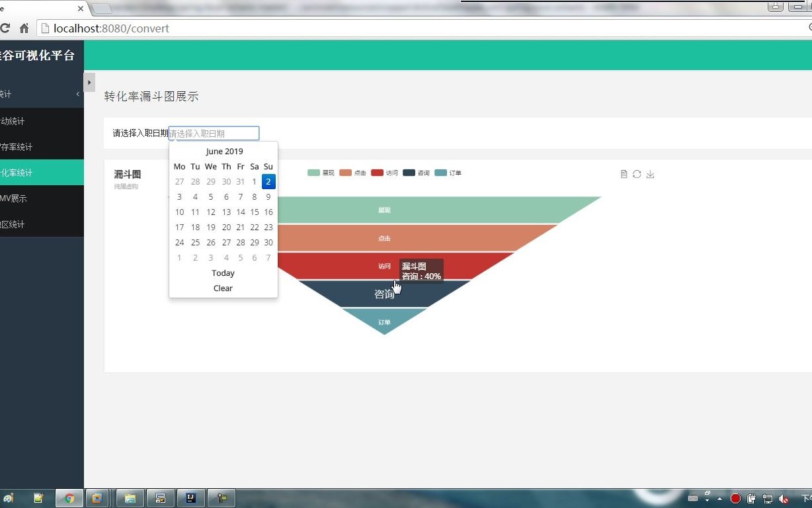812x508 pixels.
Task: Select June 15 in the calendar
Action: pos(254,212)
